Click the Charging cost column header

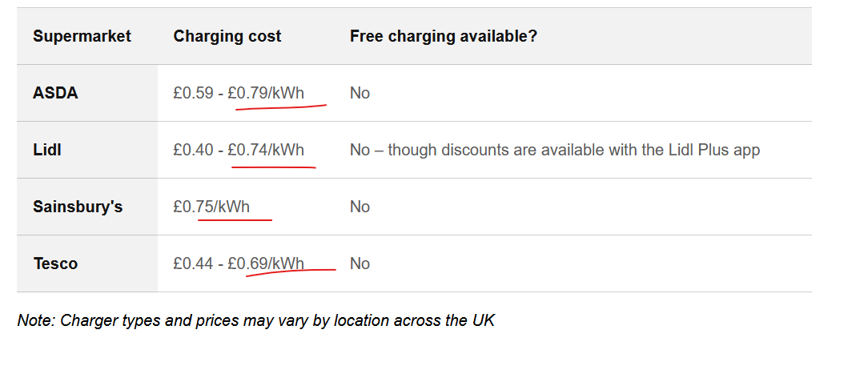tap(227, 37)
